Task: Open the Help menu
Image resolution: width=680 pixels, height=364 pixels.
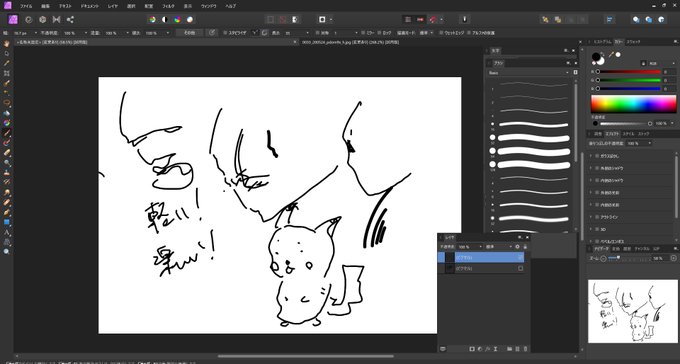Action: pos(231,6)
